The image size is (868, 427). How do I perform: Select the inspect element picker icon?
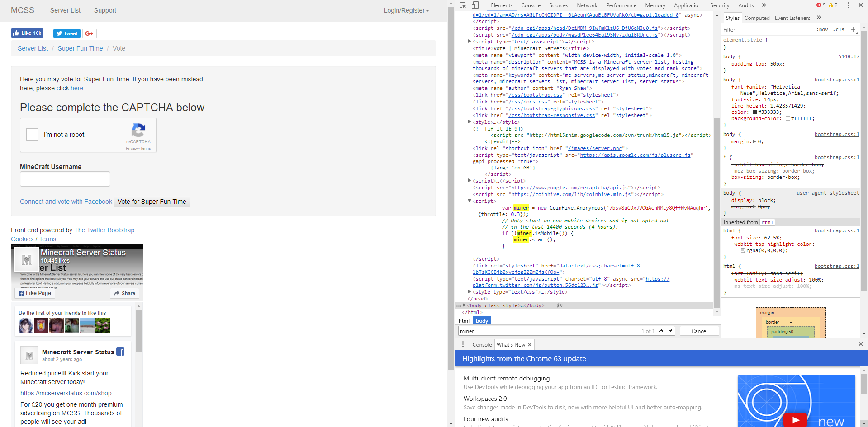[x=463, y=5]
